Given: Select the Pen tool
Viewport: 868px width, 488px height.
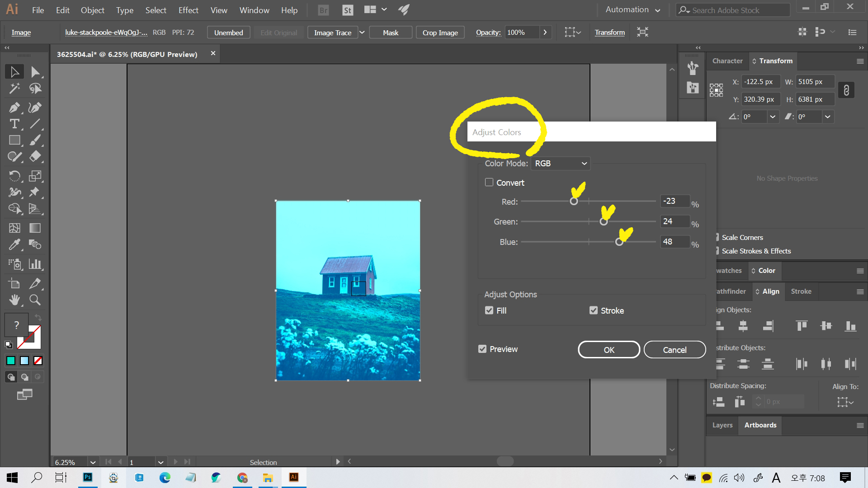Looking at the screenshot, I should (14, 108).
